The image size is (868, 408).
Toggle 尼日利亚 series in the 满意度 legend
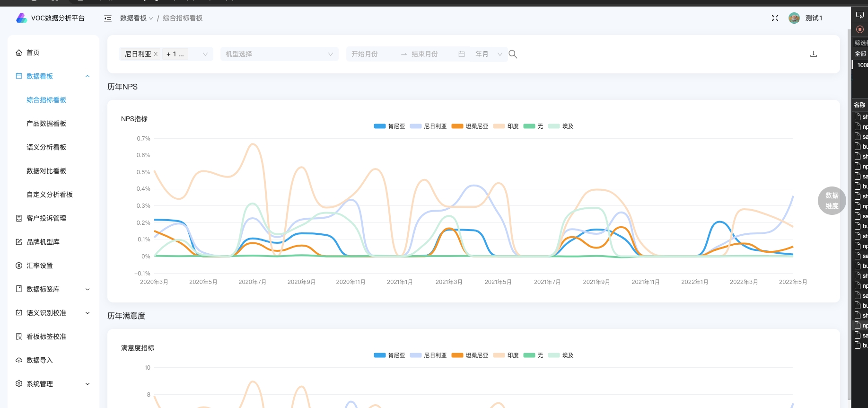(x=428, y=355)
